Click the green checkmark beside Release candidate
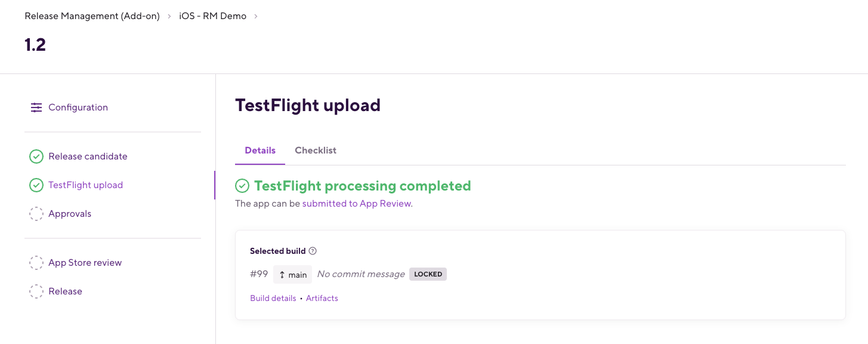Image resolution: width=868 pixels, height=344 pixels. coord(36,156)
